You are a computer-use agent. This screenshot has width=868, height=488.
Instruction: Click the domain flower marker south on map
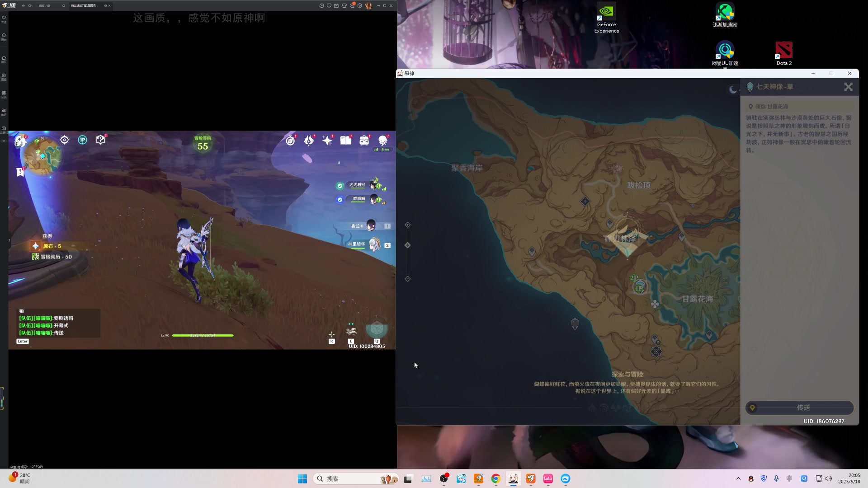[x=656, y=352]
